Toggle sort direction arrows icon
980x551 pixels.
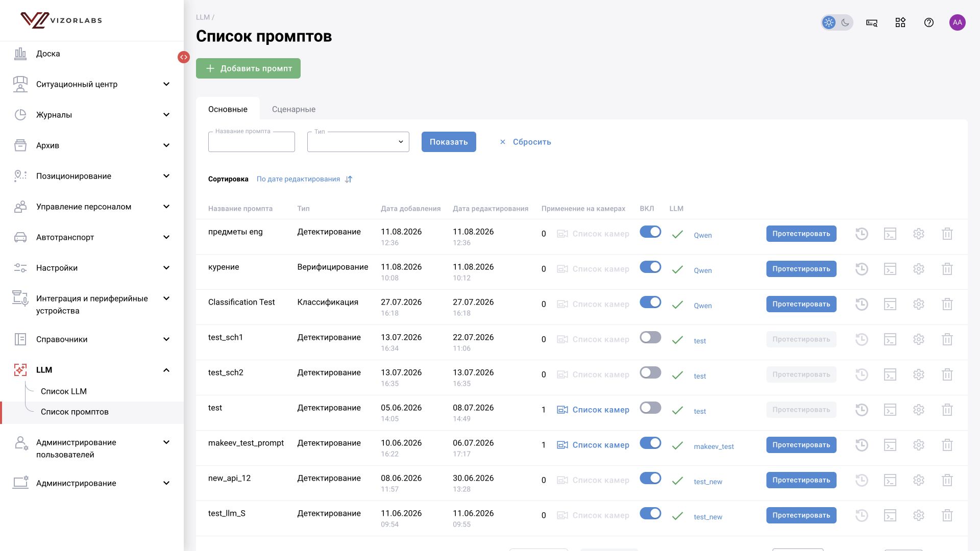[x=349, y=179]
